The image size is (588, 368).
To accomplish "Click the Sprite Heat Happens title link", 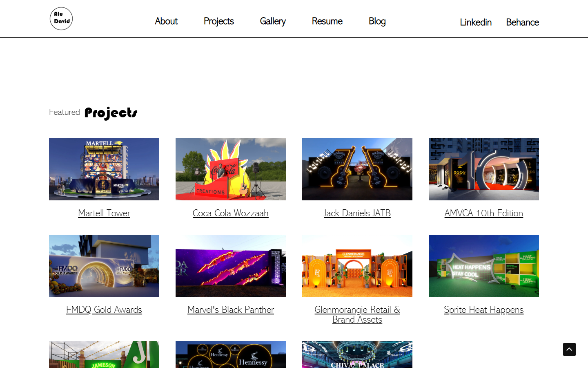I will click(484, 310).
